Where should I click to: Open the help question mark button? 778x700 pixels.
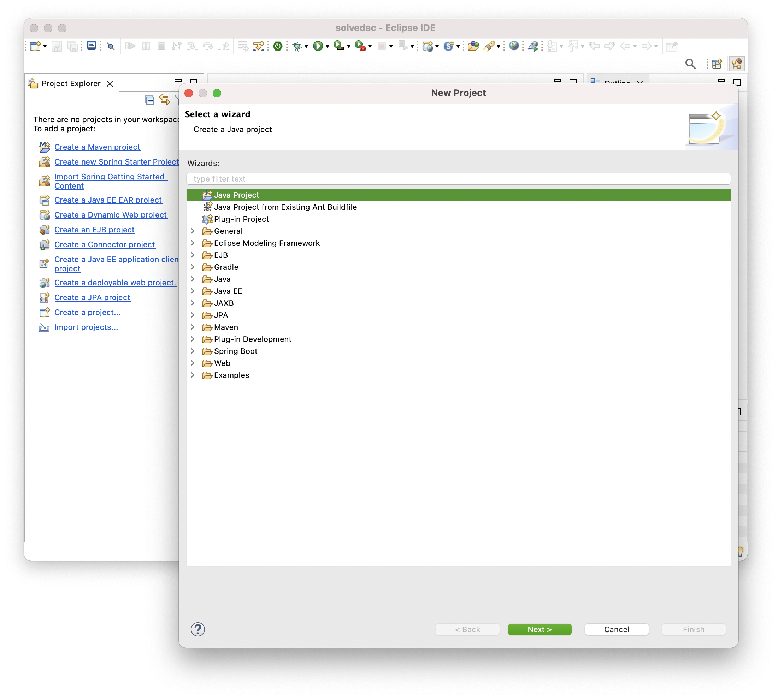[x=198, y=629]
